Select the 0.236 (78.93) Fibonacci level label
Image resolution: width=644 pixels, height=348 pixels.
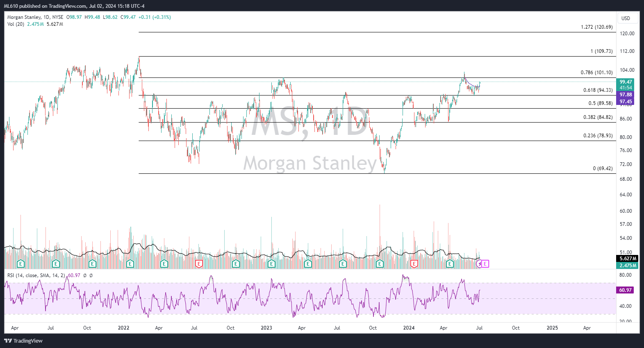pos(598,136)
